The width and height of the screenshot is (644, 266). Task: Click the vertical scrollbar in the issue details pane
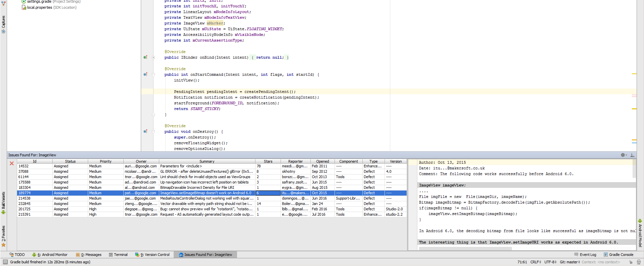(x=634, y=168)
